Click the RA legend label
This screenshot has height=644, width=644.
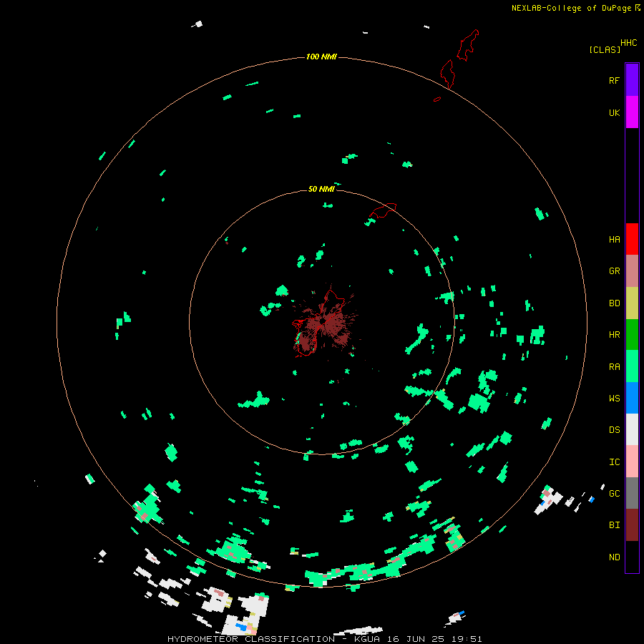pyautogui.click(x=614, y=367)
